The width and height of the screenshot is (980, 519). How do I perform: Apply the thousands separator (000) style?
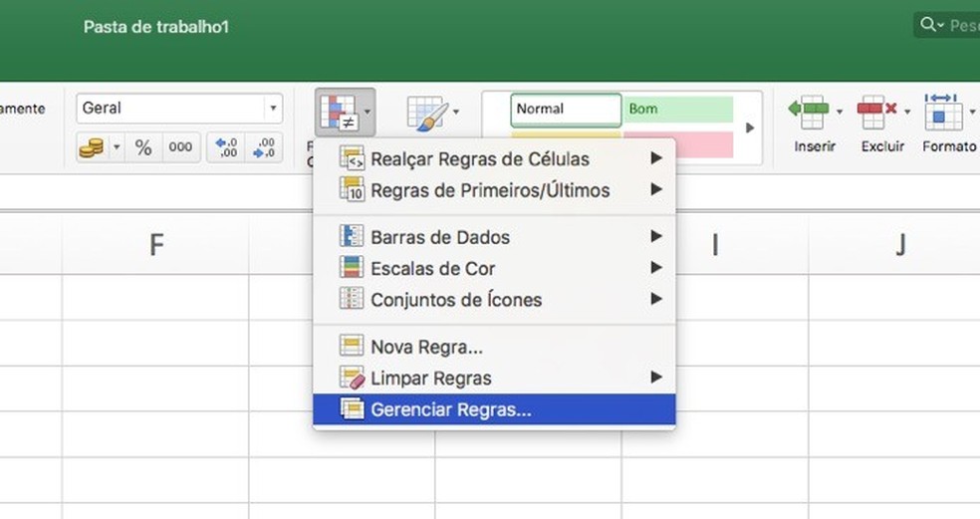click(x=180, y=148)
